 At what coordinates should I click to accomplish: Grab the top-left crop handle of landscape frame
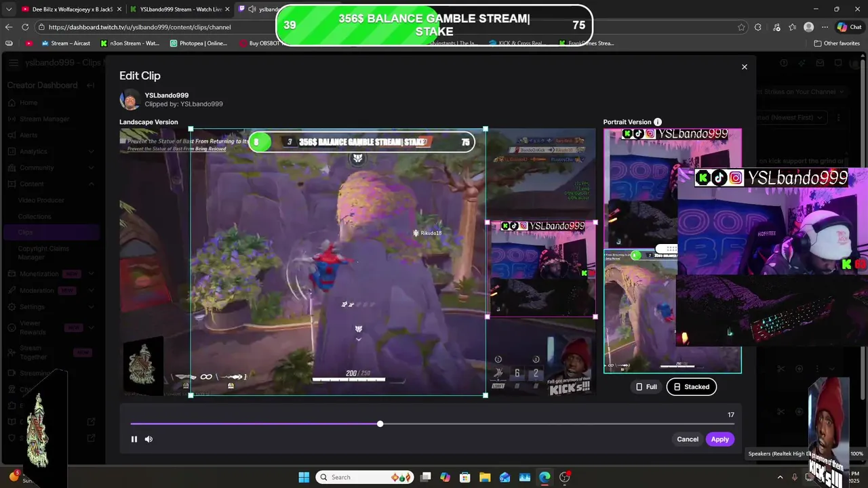(x=191, y=129)
